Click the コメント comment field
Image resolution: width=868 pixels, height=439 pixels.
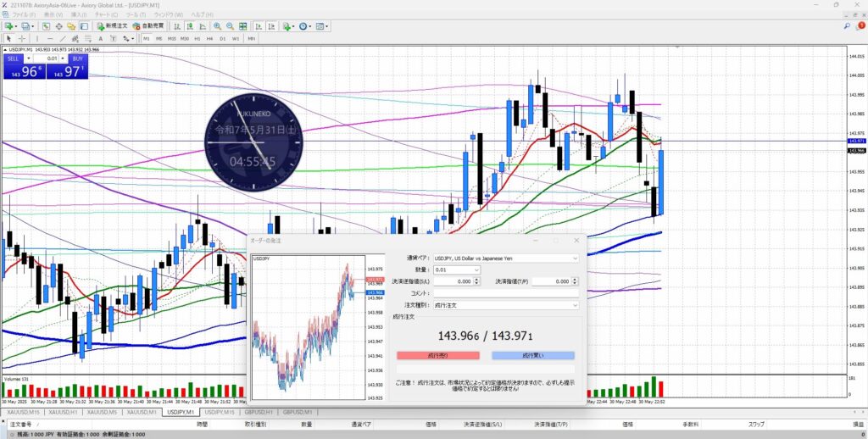coord(506,293)
